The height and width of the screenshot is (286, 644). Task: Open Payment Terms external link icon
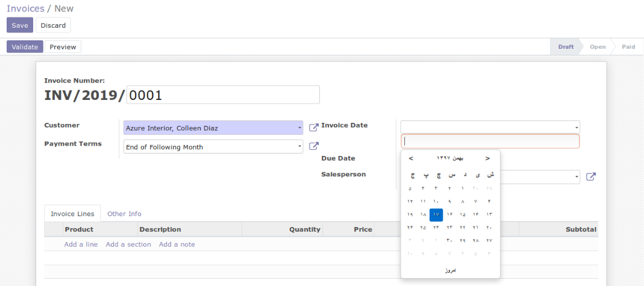[x=314, y=146]
